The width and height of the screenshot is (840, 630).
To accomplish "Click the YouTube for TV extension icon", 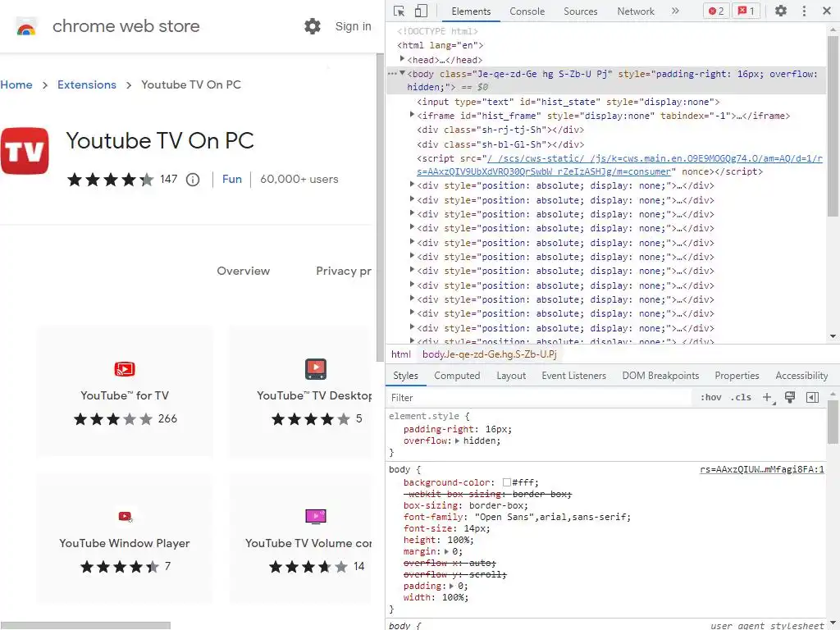I will pyautogui.click(x=125, y=369).
